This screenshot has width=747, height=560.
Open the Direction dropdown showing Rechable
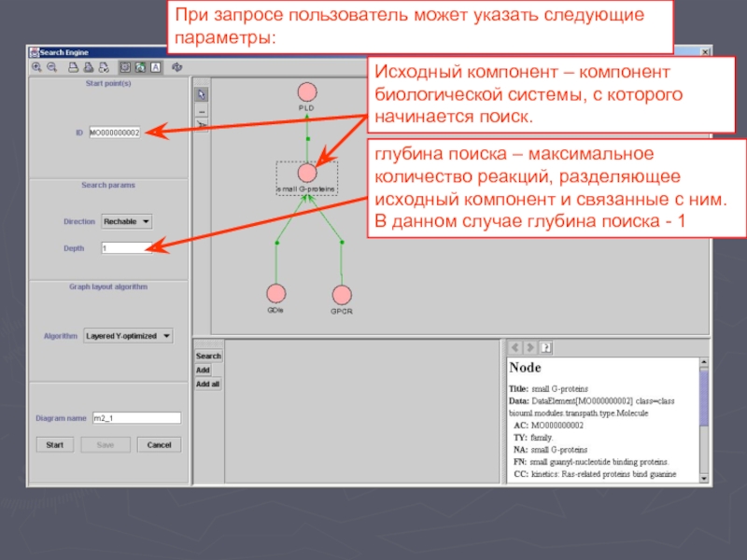coord(127,221)
